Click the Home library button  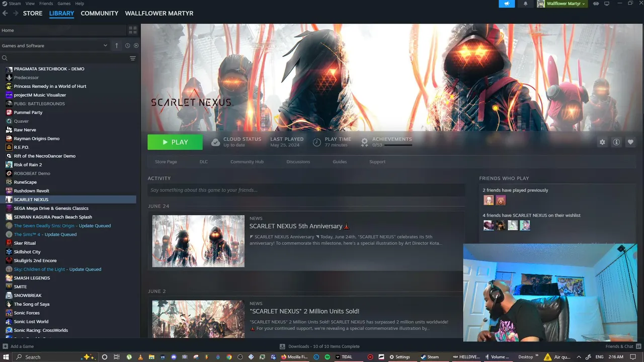63,30
